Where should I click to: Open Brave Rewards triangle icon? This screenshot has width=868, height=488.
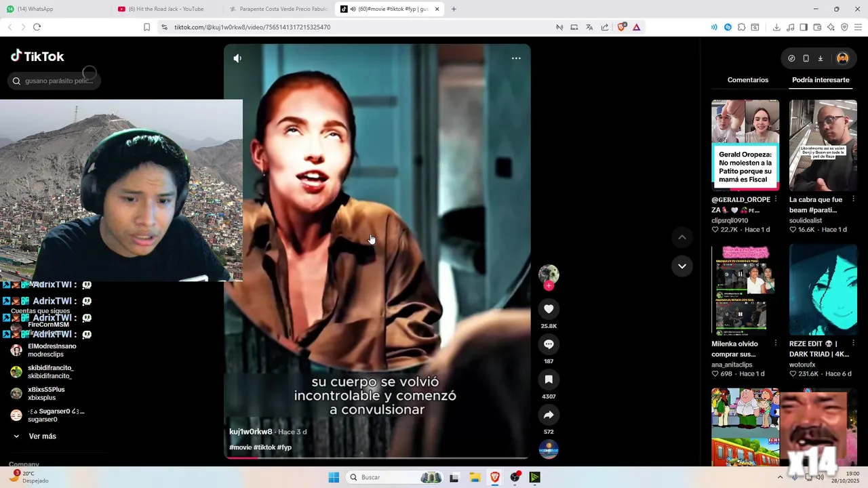(637, 27)
